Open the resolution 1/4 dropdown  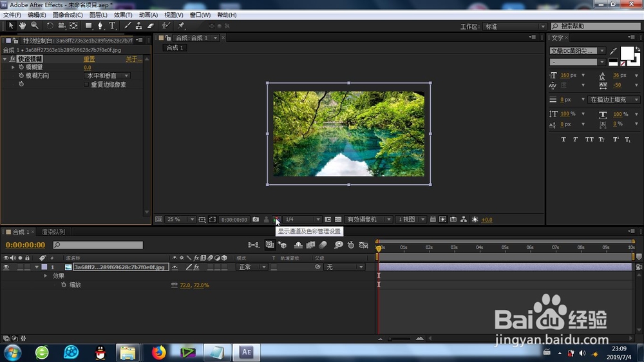pyautogui.click(x=302, y=220)
